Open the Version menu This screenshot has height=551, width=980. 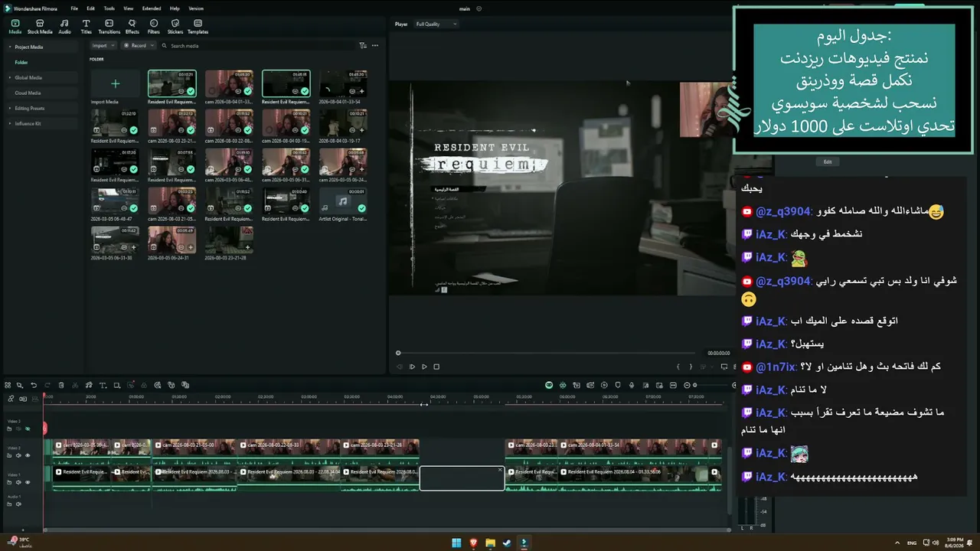pyautogui.click(x=196, y=8)
